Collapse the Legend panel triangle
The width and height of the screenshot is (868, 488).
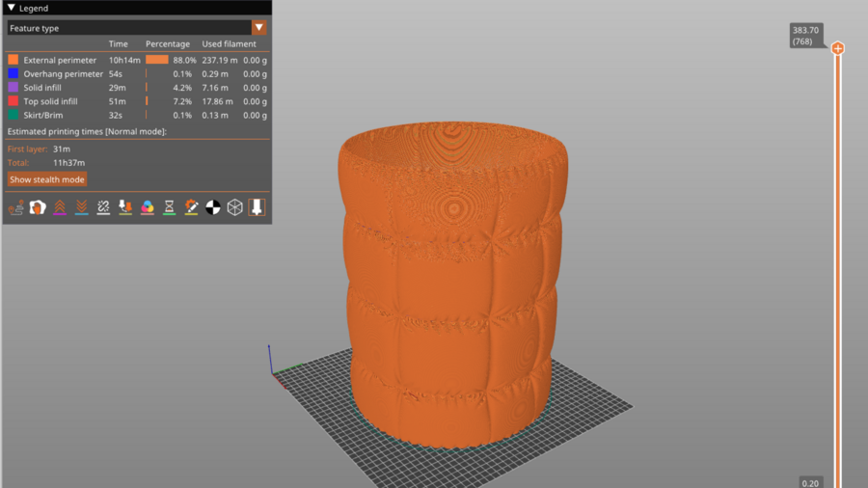(x=12, y=8)
